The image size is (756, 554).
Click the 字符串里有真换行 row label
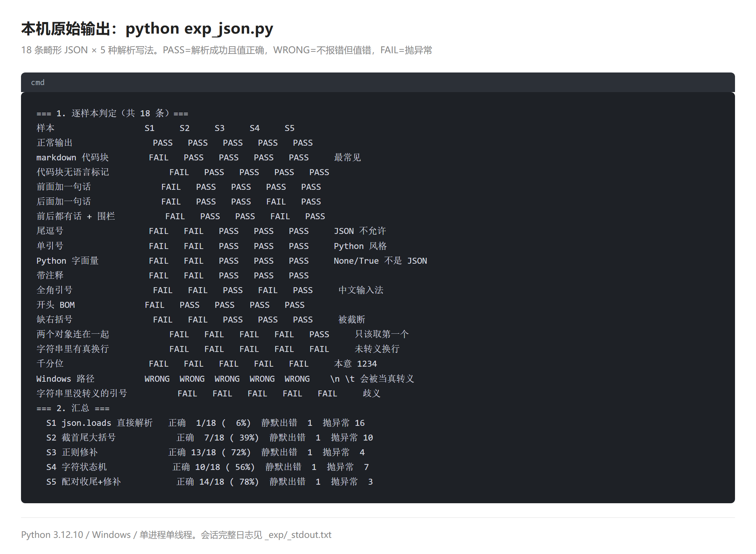click(x=73, y=349)
